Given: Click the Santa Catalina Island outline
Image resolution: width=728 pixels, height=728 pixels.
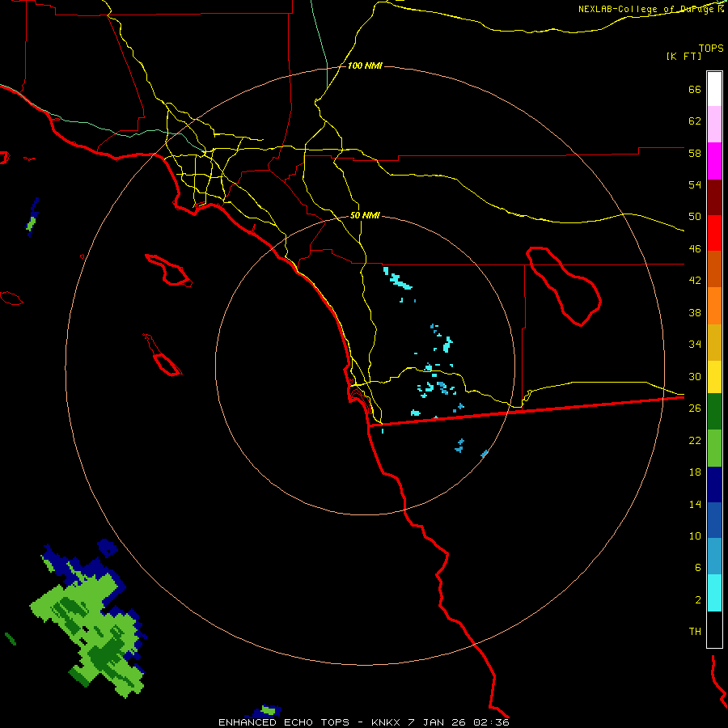Looking at the screenshot, I should click(168, 269).
